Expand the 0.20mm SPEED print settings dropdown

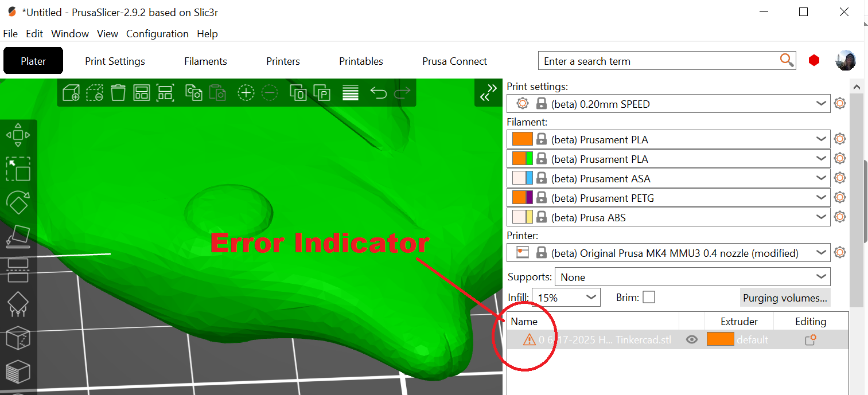point(821,104)
